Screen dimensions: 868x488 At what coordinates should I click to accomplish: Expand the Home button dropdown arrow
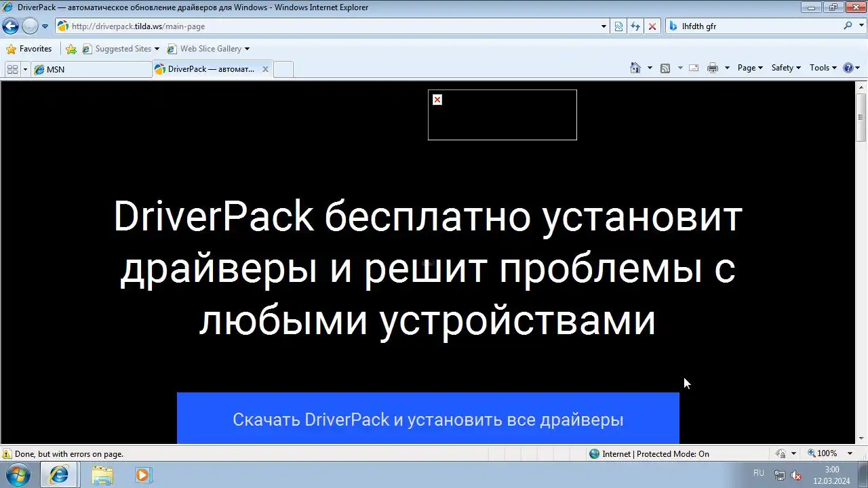point(650,68)
